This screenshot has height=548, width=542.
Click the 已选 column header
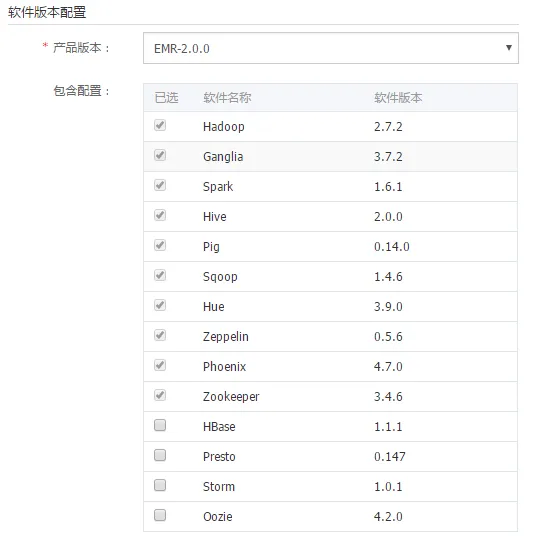pyautogui.click(x=166, y=98)
